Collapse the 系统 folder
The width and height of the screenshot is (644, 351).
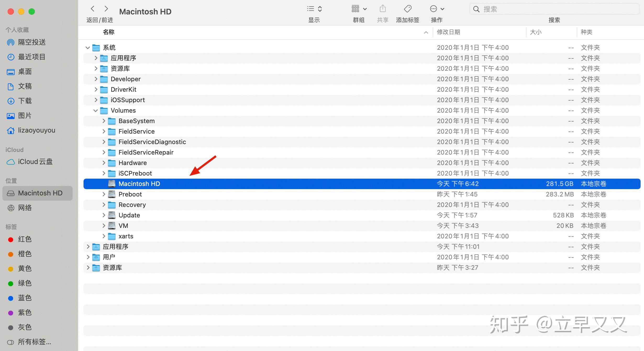88,48
